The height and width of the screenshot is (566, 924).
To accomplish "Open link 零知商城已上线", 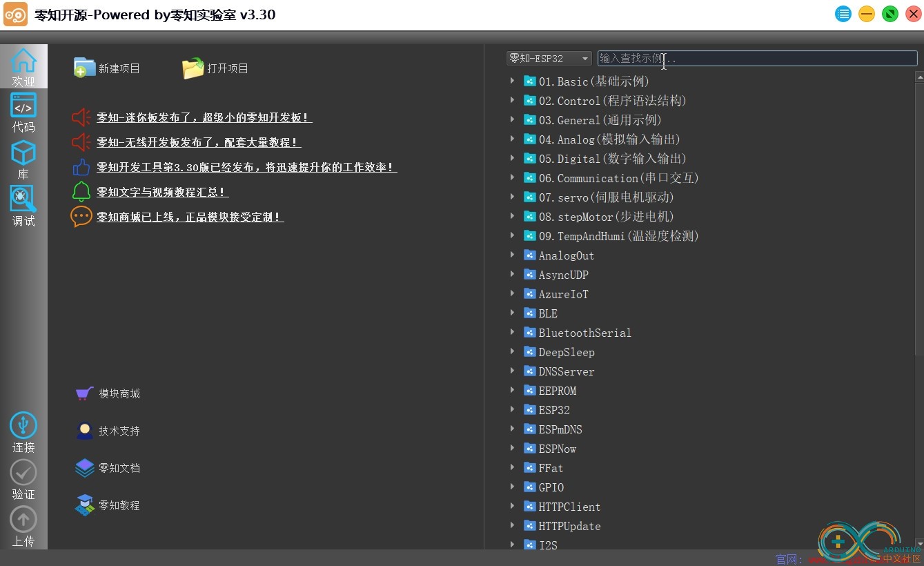I will click(x=190, y=217).
